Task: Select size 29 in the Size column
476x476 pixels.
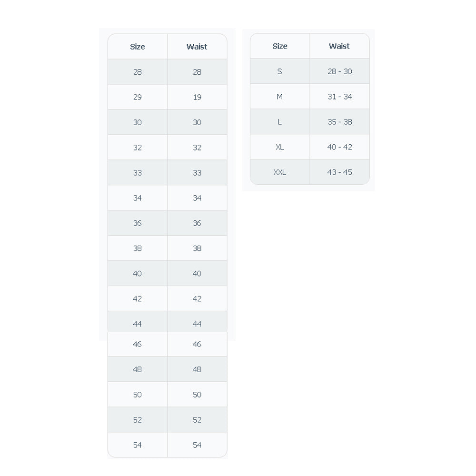Action: (x=138, y=97)
